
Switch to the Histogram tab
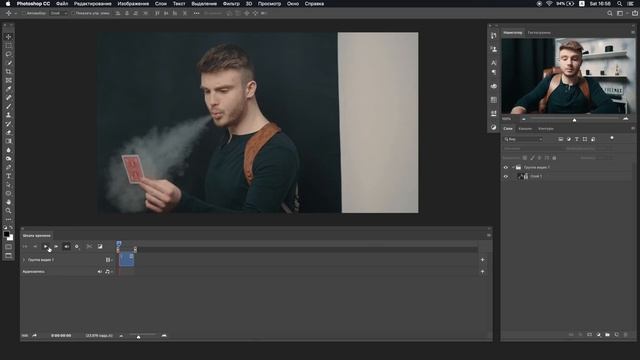coord(539,32)
